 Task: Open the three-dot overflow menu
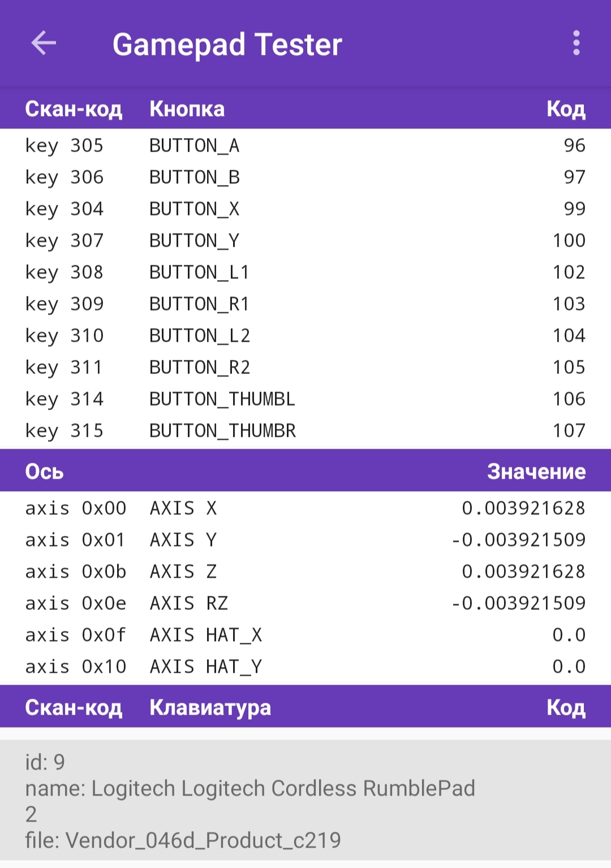(x=576, y=44)
